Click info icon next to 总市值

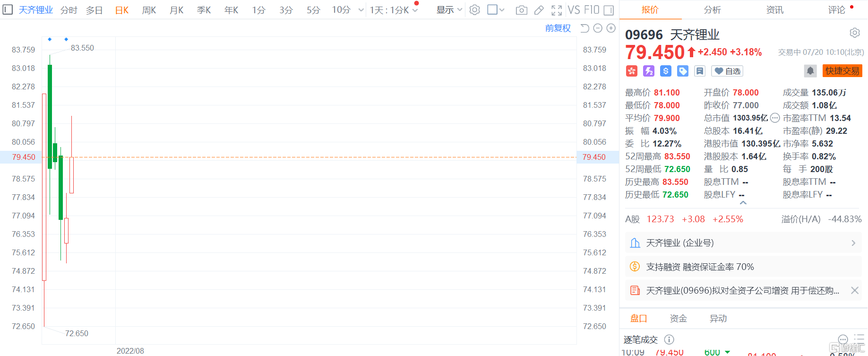(x=775, y=118)
